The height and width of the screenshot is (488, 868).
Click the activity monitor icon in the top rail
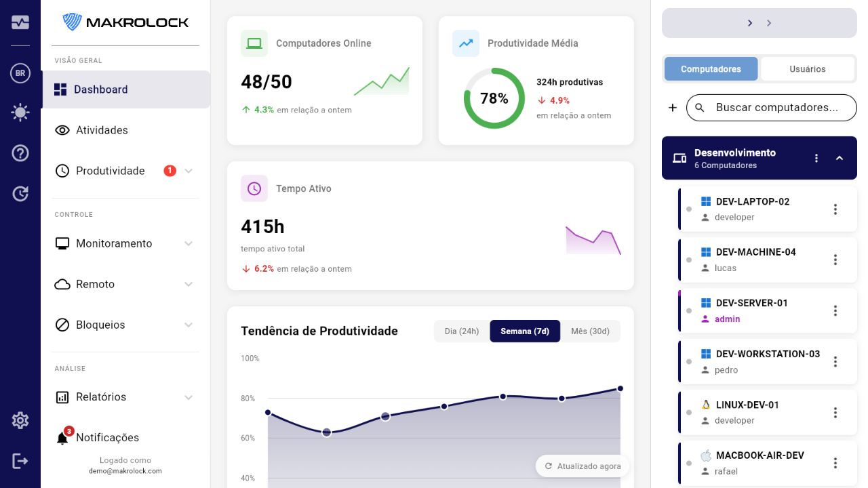[20, 22]
